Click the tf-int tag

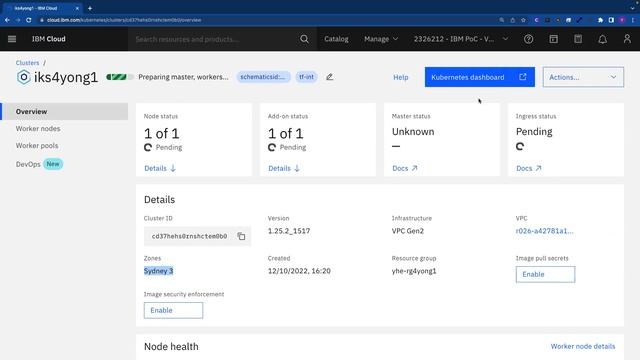coord(307,77)
